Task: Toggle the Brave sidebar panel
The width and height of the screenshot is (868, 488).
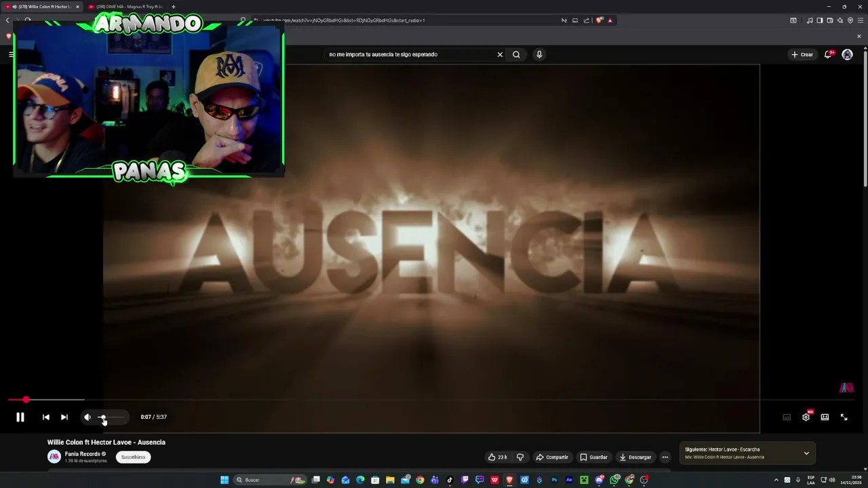Action: click(x=819, y=20)
